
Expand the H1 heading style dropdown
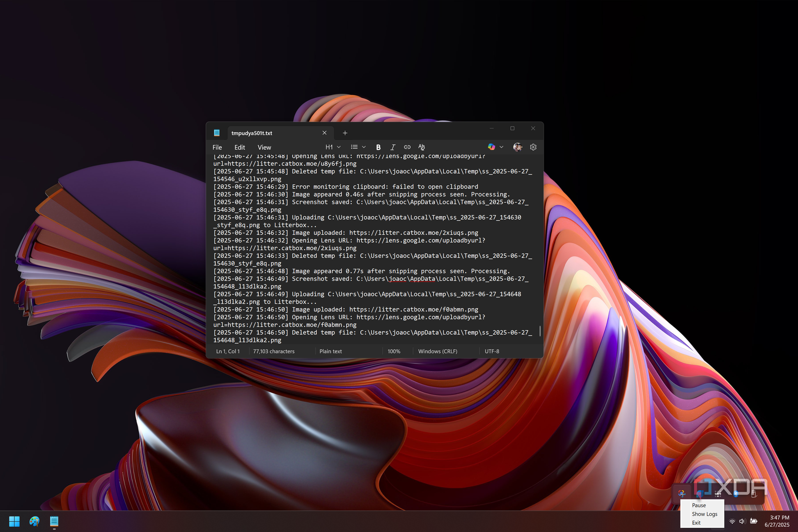[x=333, y=147]
